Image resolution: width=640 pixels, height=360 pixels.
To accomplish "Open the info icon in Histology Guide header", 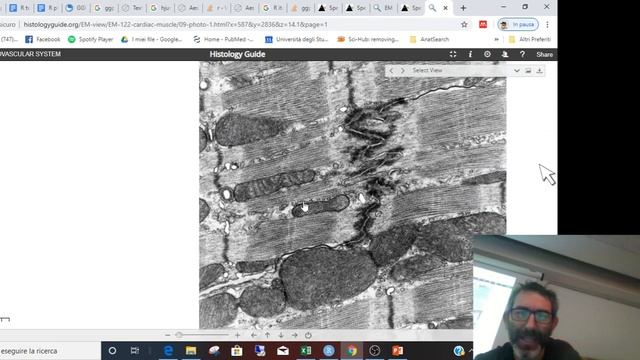I will coord(470,54).
